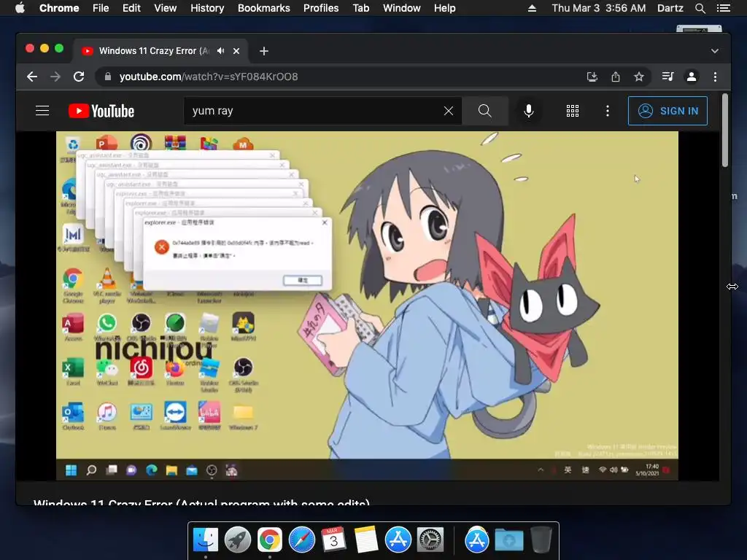Open a new tab with plus button

(x=264, y=51)
